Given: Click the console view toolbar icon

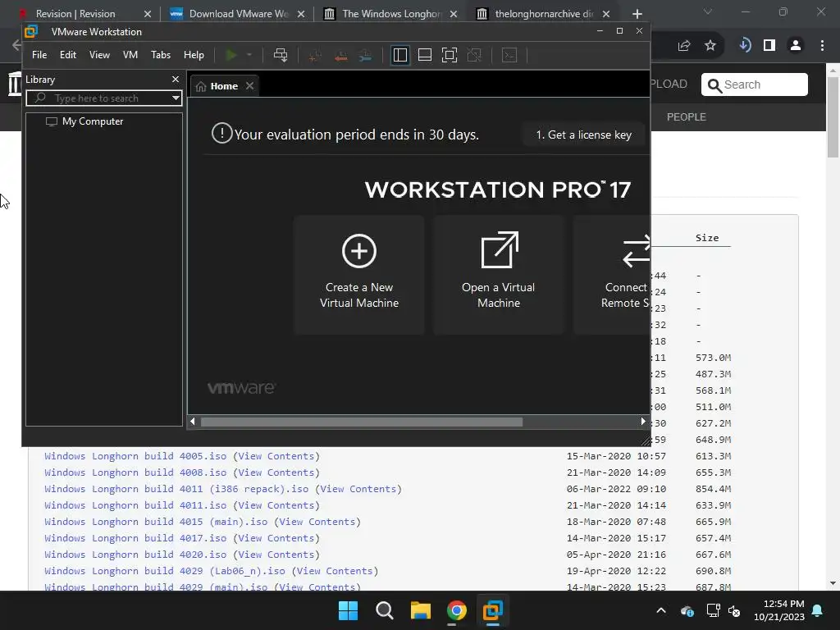Looking at the screenshot, I should [509, 55].
